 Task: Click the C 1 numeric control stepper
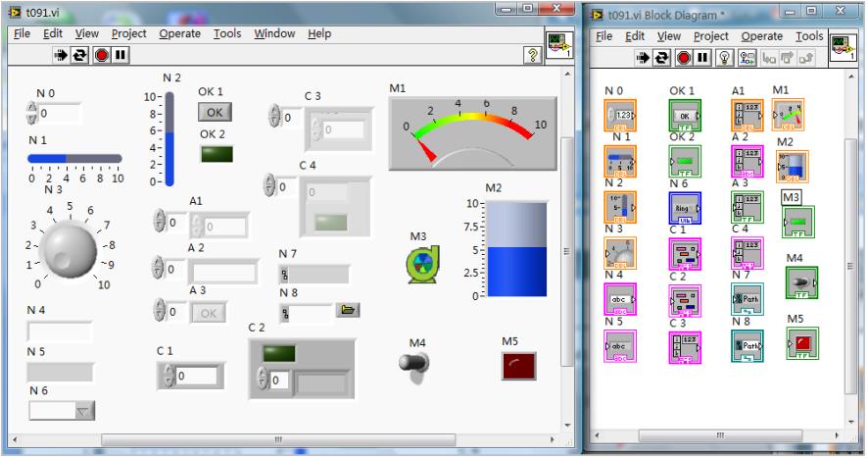pyautogui.click(x=166, y=376)
